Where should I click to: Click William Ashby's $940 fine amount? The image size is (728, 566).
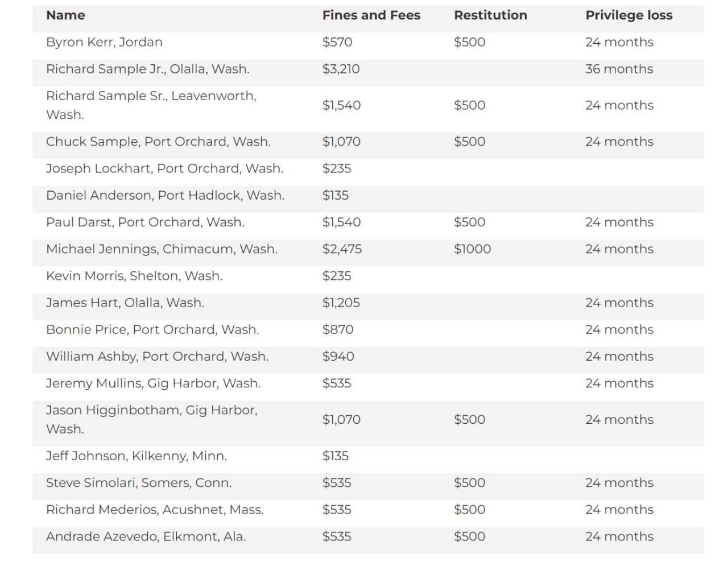(x=338, y=357)
